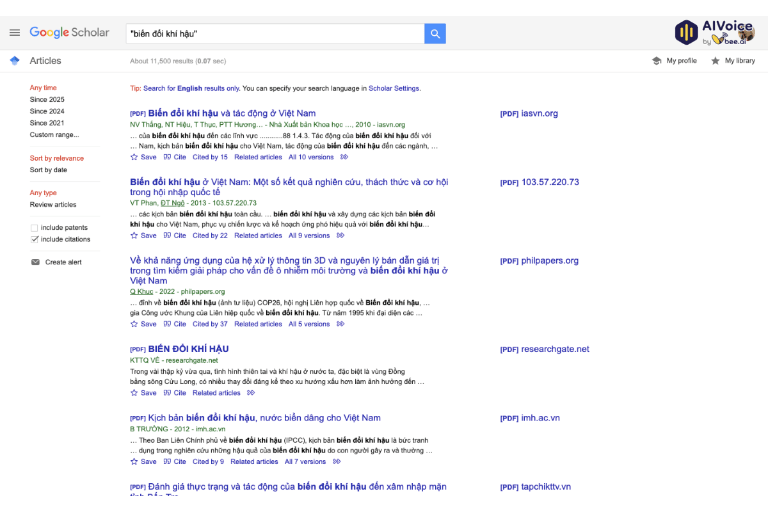Click Cited by 37 link
The height and width of the screenshot is (512, 768).
pos(210,324)
